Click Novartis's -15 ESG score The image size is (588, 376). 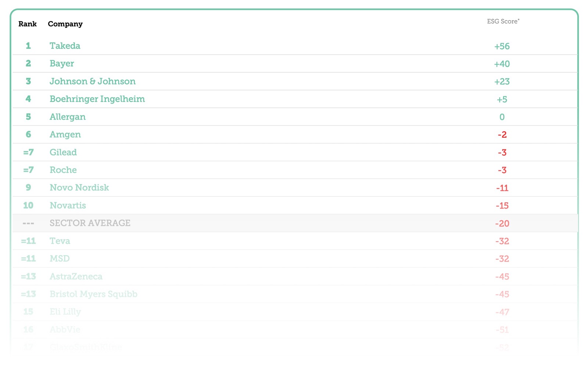[x=502, y=206]
